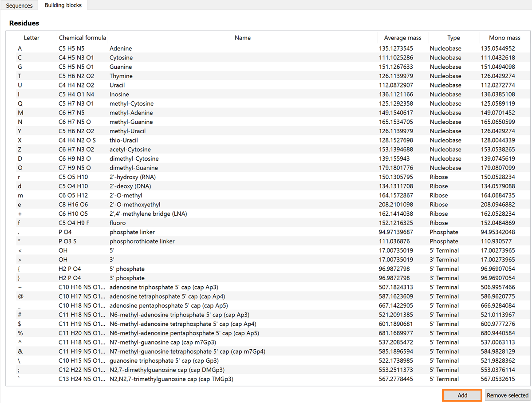Screen dimensions: 532x403
Task: Select the fluoro ribose residue
Action: (x=177, y=223)
